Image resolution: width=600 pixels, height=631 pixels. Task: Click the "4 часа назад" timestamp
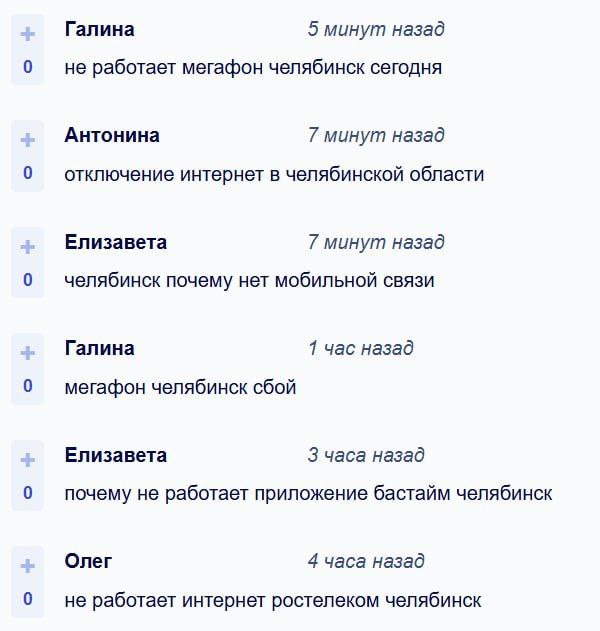pyautogui.click(x=366, y=561)
